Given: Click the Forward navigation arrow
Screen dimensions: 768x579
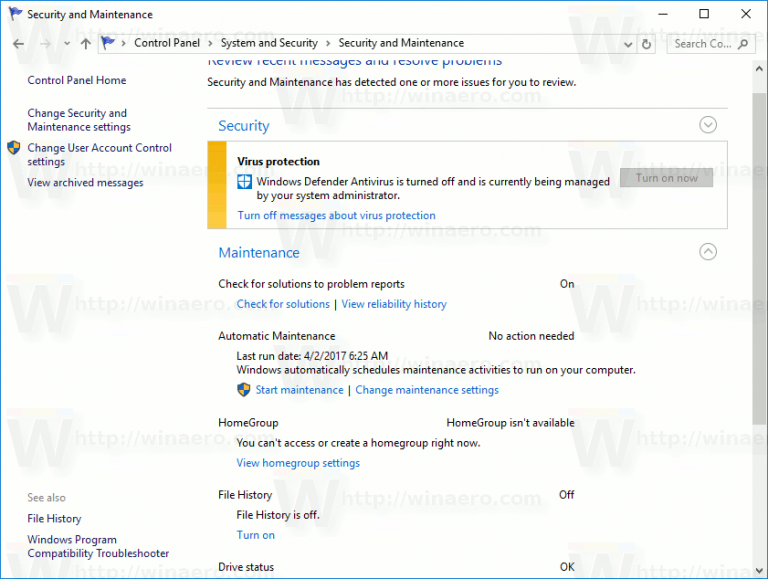Looking at the screenshot, I should point(44,44).
